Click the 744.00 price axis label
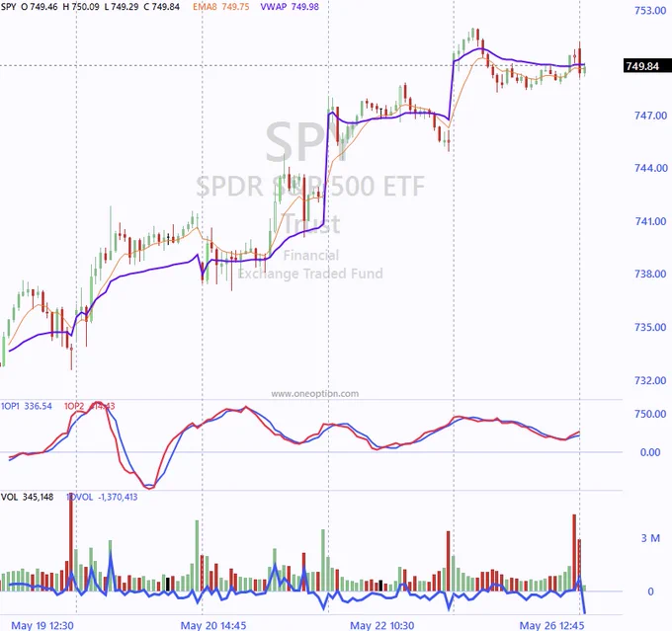The width and height of the screenshot is (672, 631). click(650, 168)
